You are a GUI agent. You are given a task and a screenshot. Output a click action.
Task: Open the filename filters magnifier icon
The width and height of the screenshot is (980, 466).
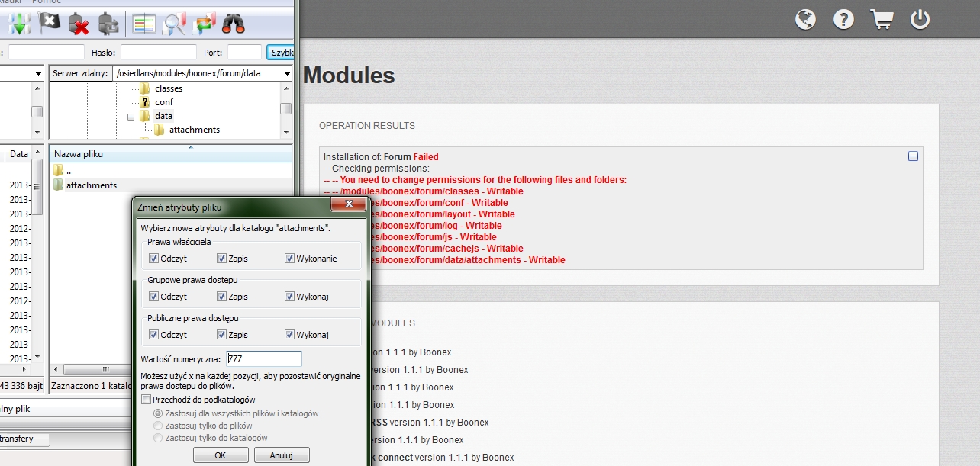click(x=175, y=24)
